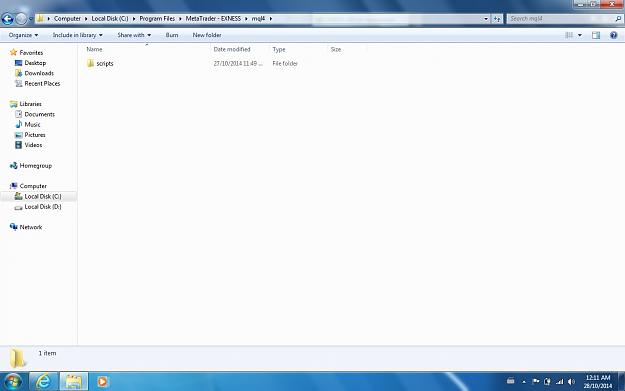Viewport: 625px width, 391px height.
Task: Change your view icon
Action: [569, 35]
